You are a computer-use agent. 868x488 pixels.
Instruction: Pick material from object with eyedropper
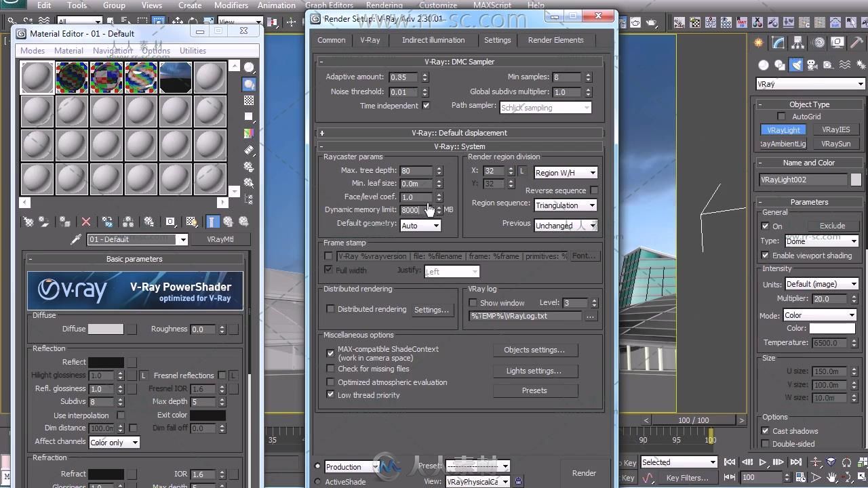click(77, 239)
